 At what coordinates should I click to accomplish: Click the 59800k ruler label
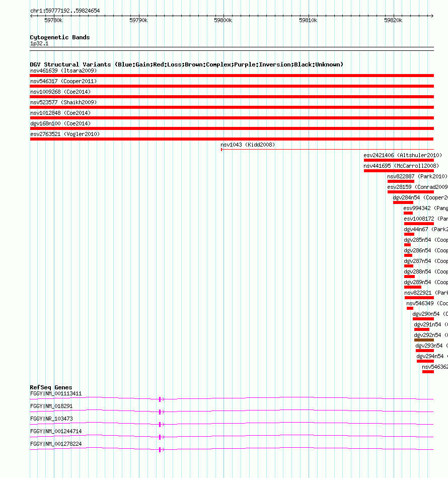pos(223,21)
